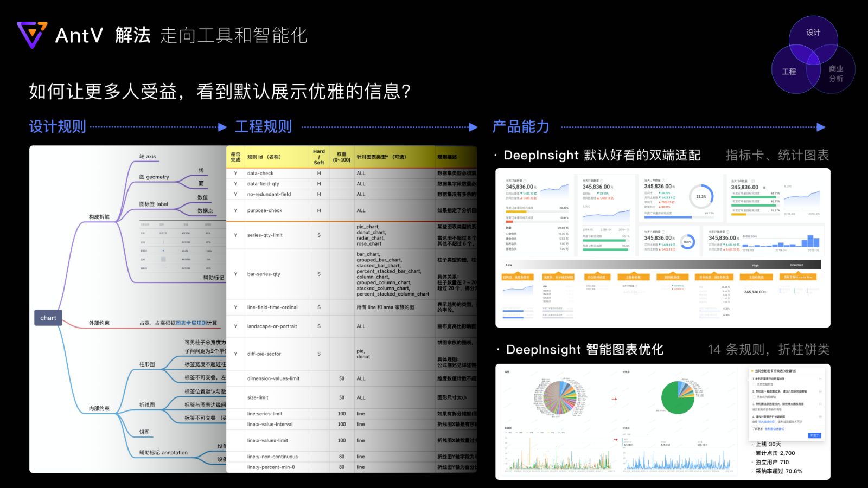The width and height of the screenshot is (868, 488).
Task: Select the diff-pie-sector rule cell
Action: (277, 354)
